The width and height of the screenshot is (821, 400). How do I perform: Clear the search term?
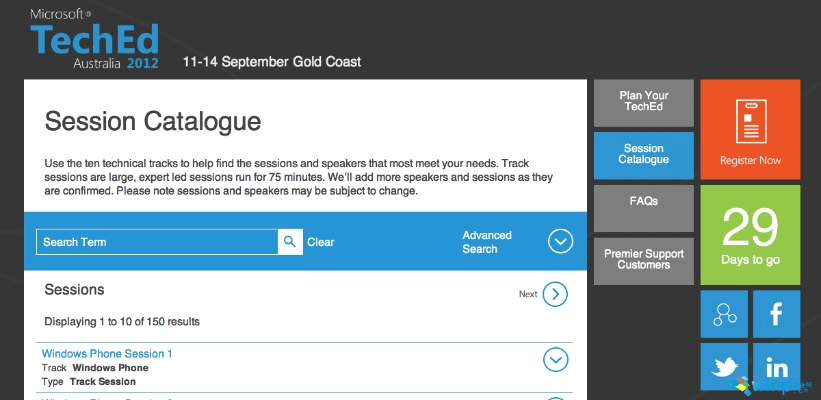coord(321,242)
